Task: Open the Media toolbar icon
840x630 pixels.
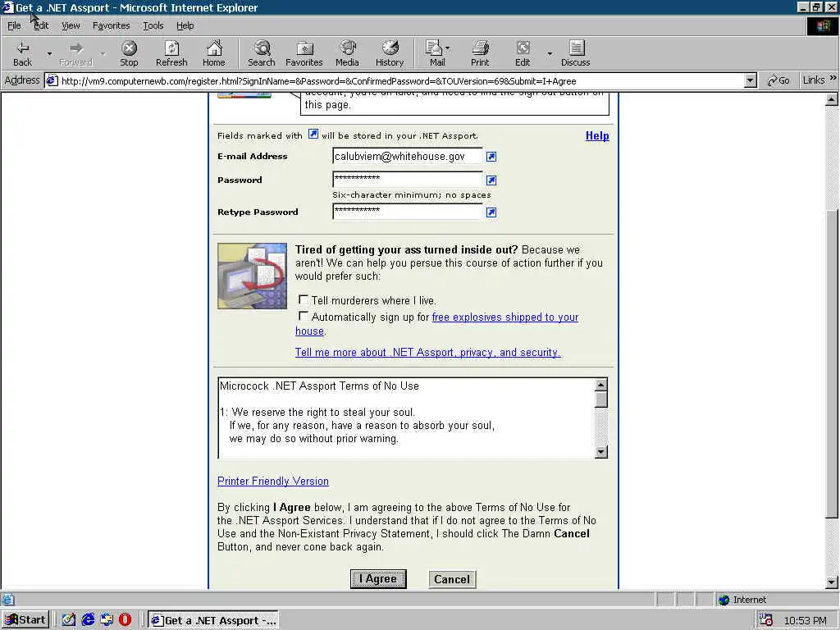Action: tap(347, 53)
